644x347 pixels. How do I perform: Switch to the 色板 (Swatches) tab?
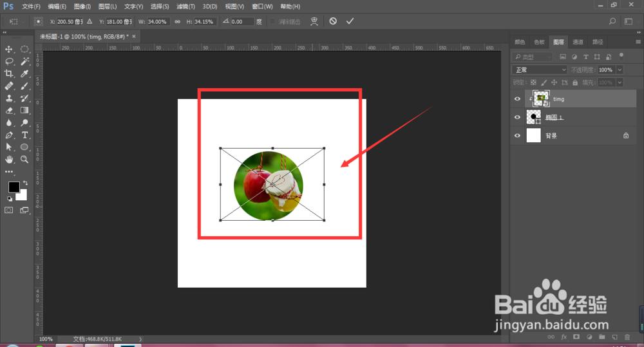(x=539, y=42)
